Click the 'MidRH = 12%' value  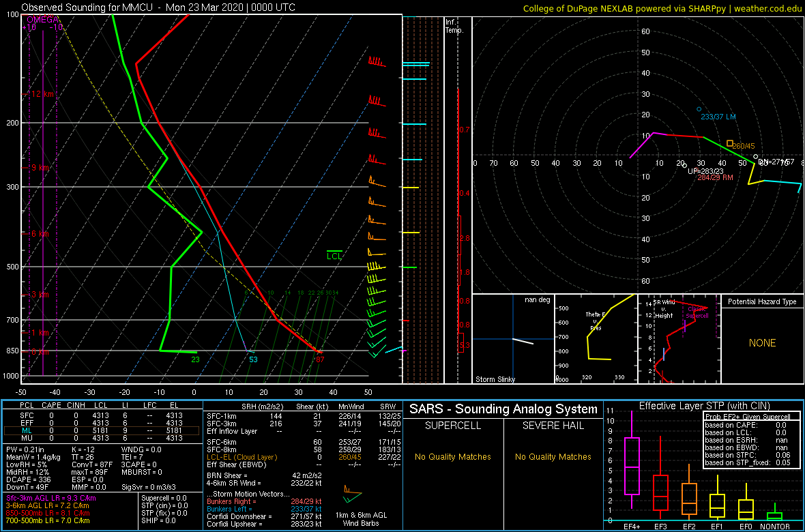coord(27,472)
